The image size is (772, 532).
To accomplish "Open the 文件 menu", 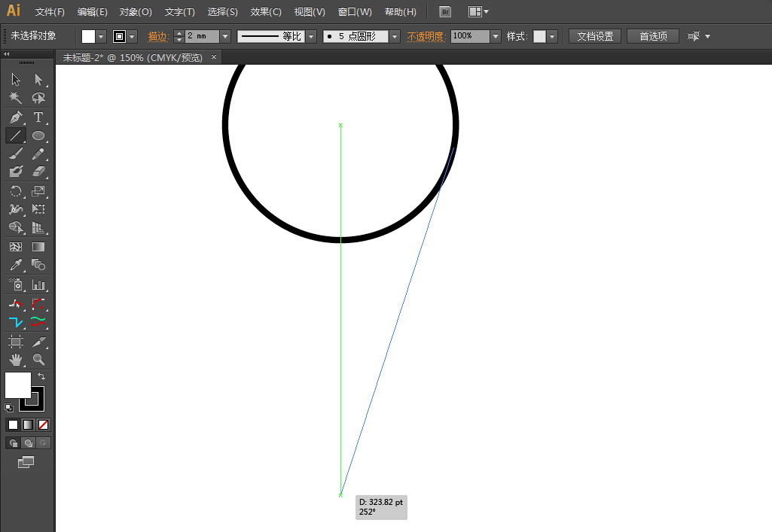I will pyautogui.click(x=50, y=11).
